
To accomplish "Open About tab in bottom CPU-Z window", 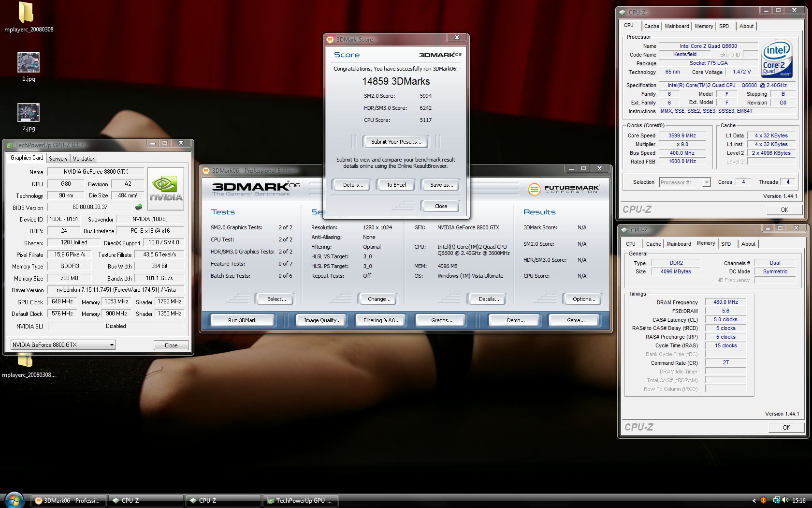I will tap(748, 244).
